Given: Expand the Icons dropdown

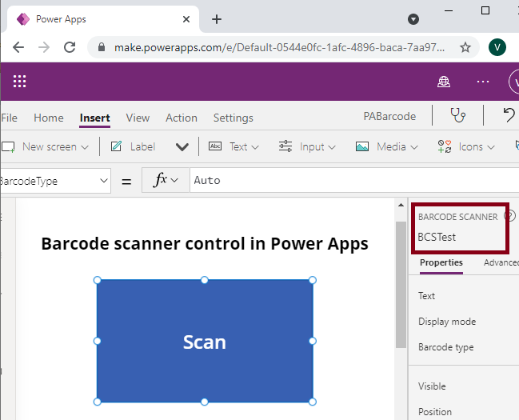Looking at the screenshot, I should pos(491,147).
